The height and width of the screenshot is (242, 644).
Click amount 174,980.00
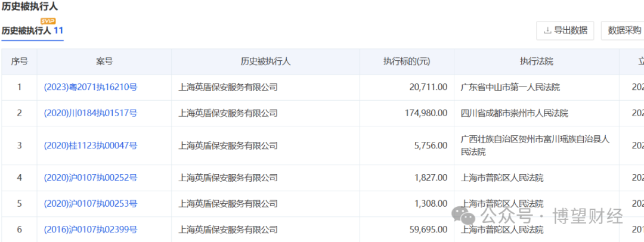426,113
